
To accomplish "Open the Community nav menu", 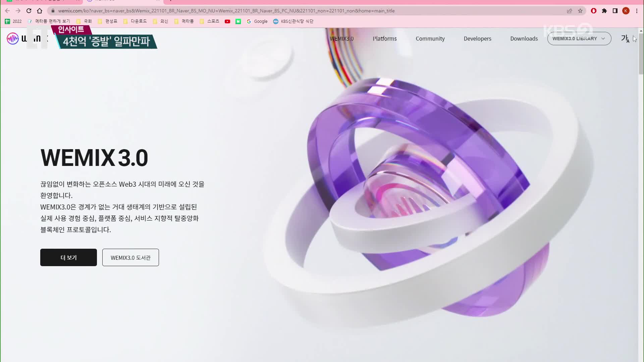I will [x=430, y=39].
